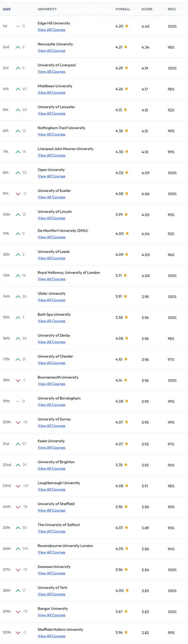Click the star beside Sheffield Hallam's 3.96 rating

click(127, 632)
